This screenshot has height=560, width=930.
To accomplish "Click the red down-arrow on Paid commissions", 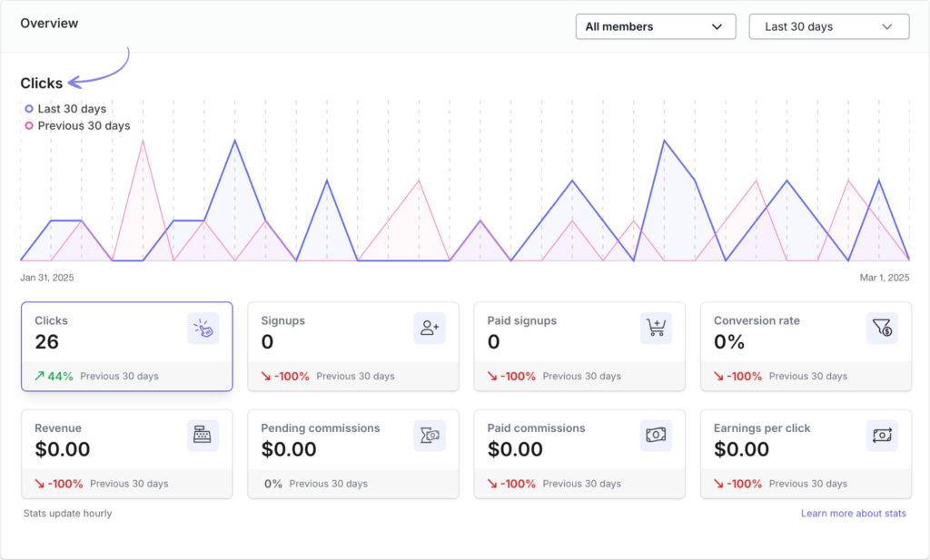I will 492,484.
